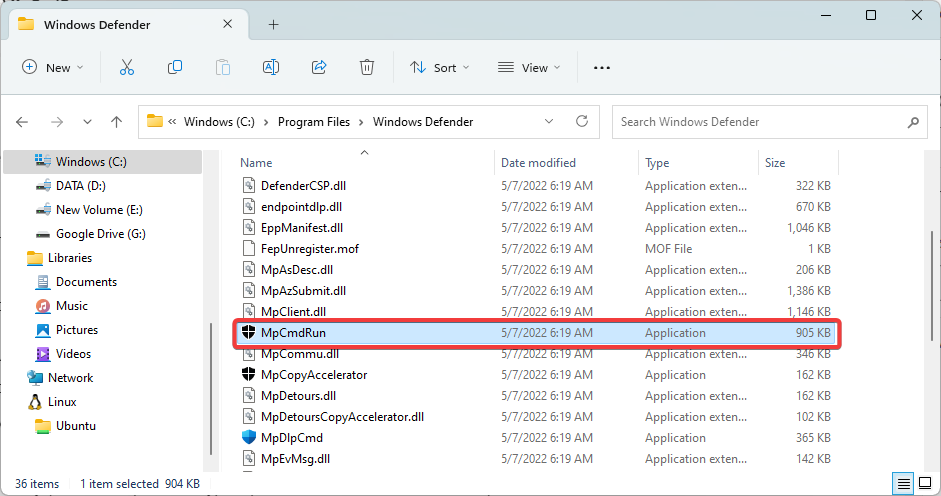Click the blue MpDlpCmd shield icon
The height and width of the screenshot is (496, 941).
click(248, 437)
